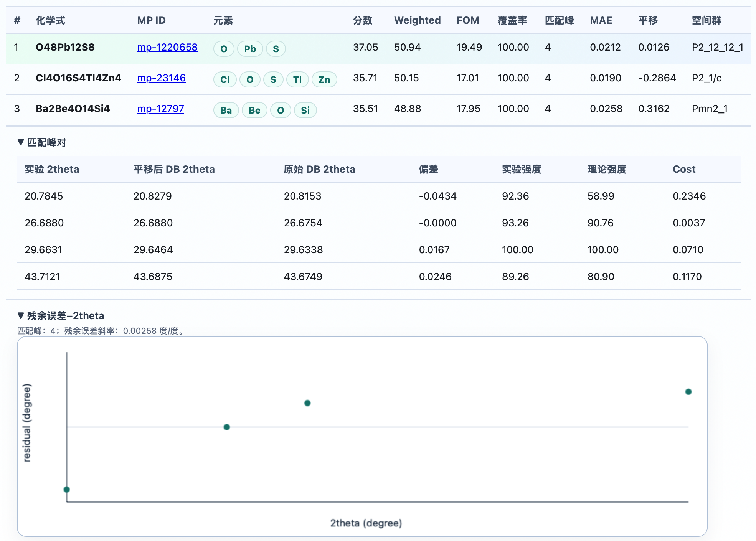Image resolution: width=756 pixels, height=541 pixels.
Task: Click the 元素 column header
Action: (x=223, y=20)
